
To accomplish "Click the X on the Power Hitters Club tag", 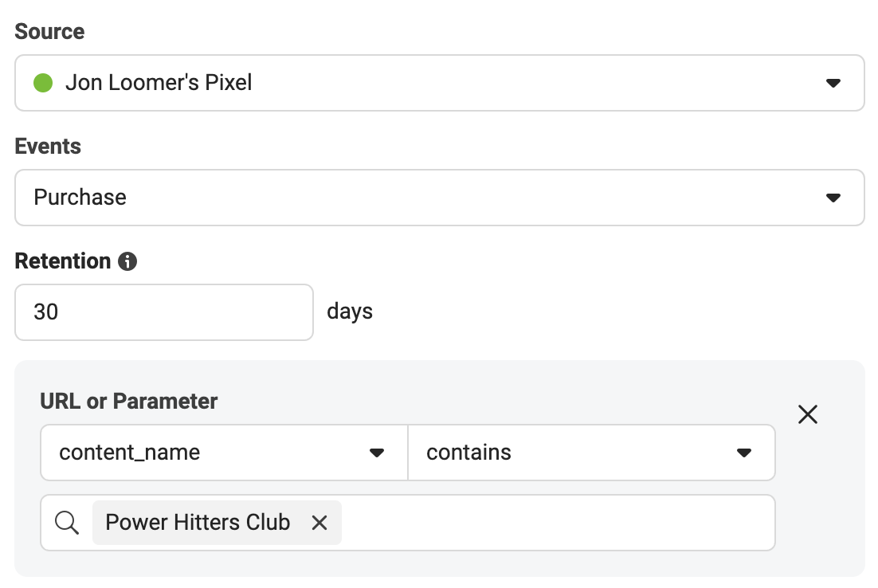I will coord(319,523).
